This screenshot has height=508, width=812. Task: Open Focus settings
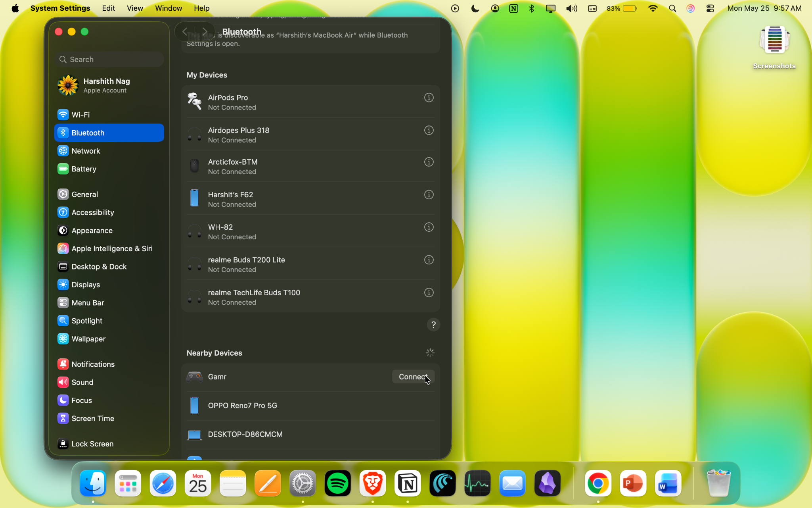[109, 400]
